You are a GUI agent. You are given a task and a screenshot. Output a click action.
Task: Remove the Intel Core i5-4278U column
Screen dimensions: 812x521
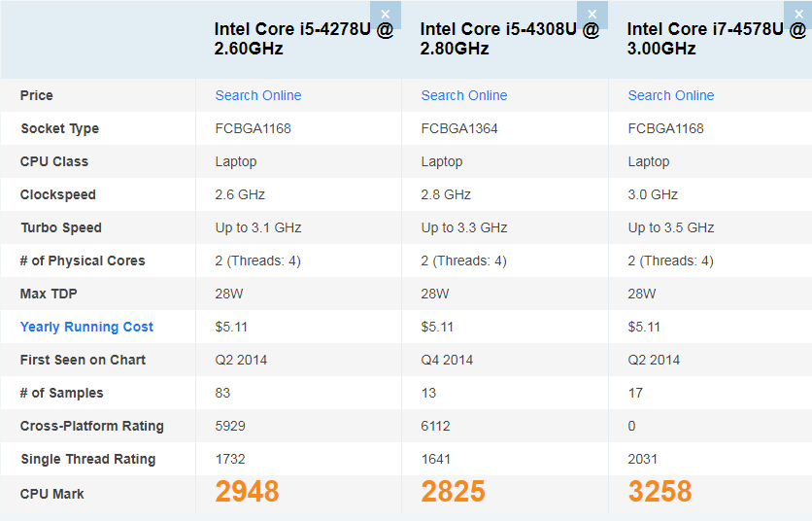386,15
